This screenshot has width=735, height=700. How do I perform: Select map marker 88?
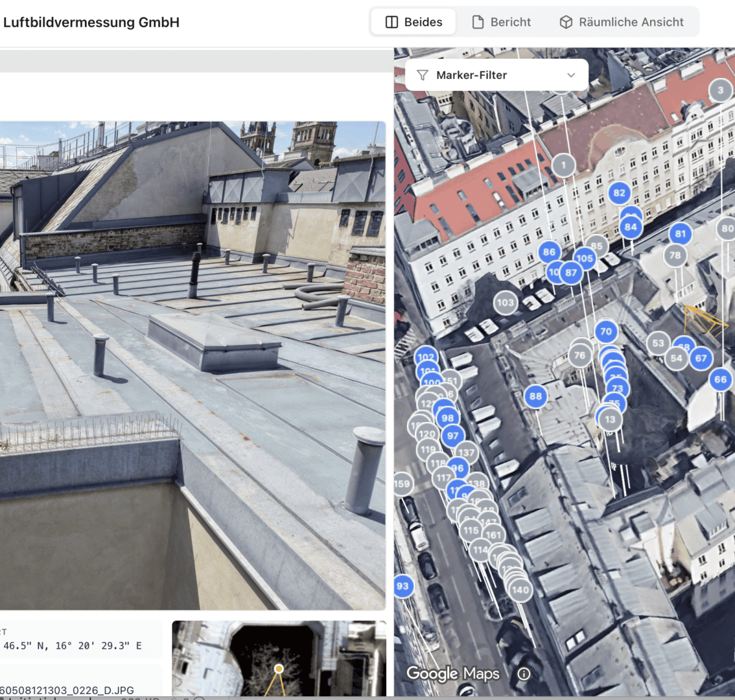tap(535, 396)
